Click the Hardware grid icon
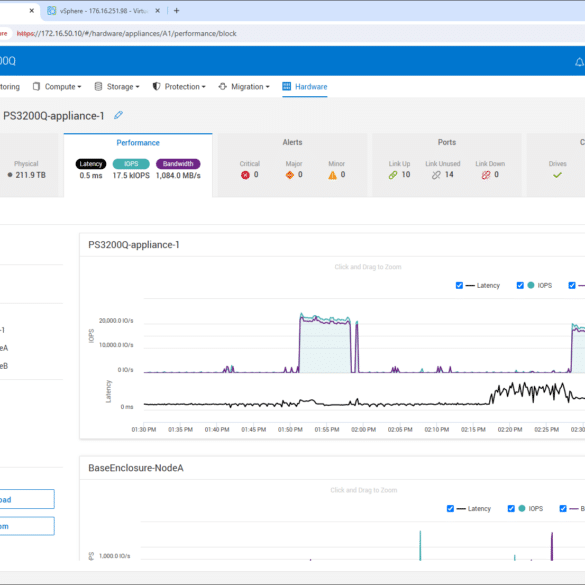The width and height of the screenshot is (585, 585). pos(287,87)
